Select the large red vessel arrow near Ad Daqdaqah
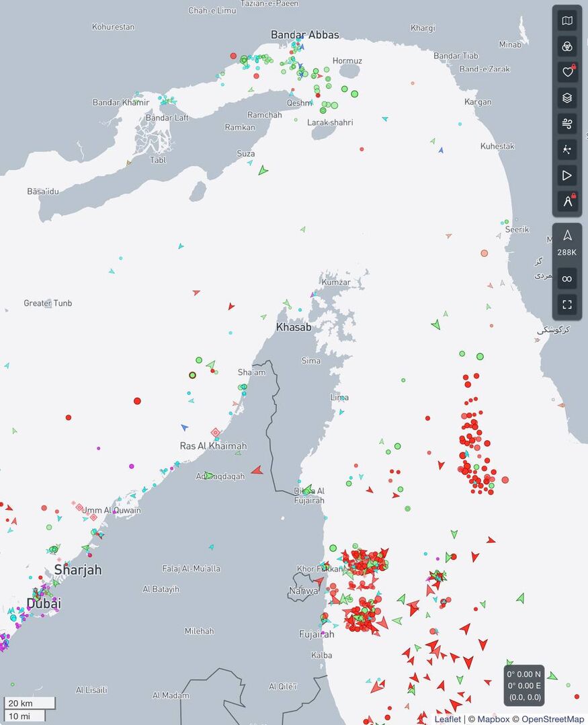The width and height of the screenshot is (588, 725). point(257,470)
